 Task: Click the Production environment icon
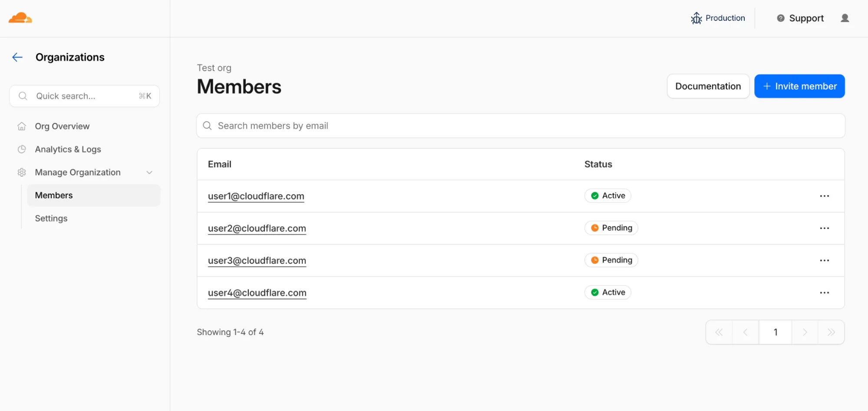(x=696, y=18)
